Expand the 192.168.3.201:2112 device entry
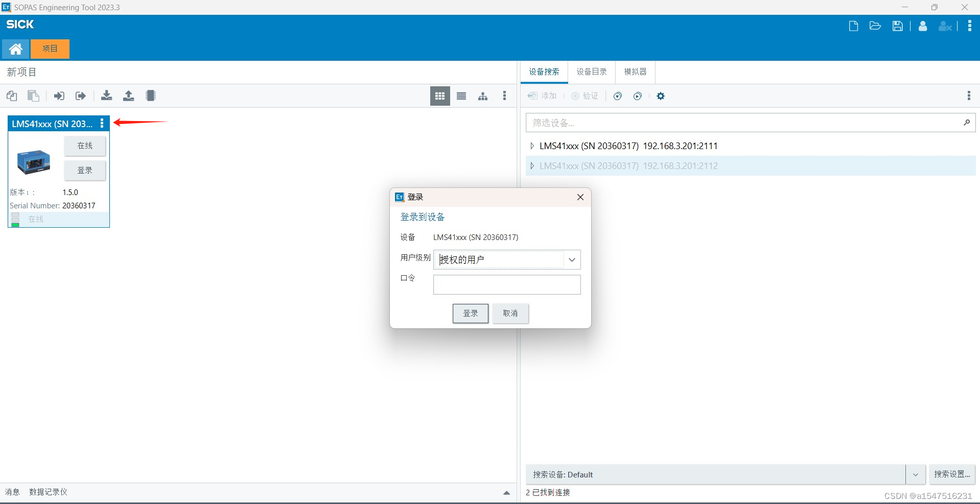This screenshot has height=504, width=980. [x=532, y=166]
